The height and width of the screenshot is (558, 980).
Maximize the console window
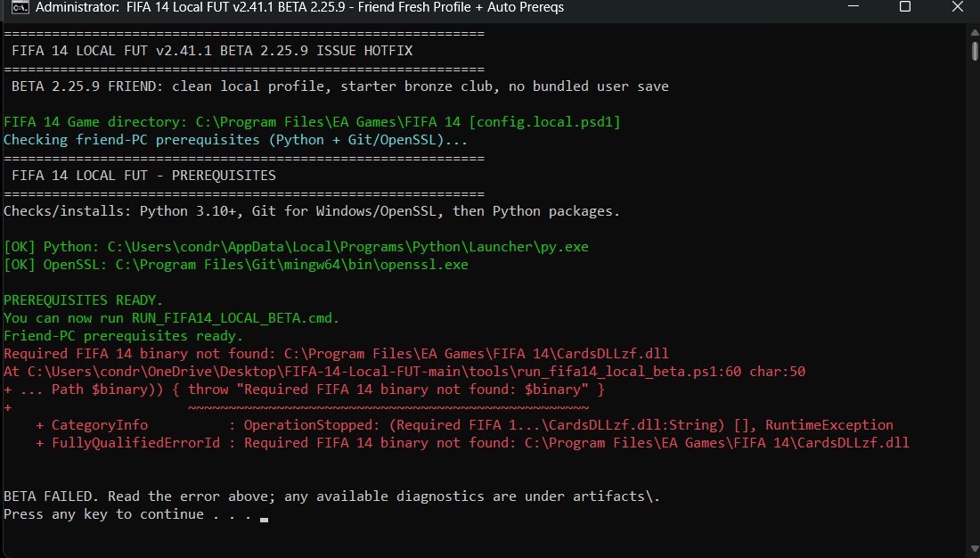tap(904, 7)
